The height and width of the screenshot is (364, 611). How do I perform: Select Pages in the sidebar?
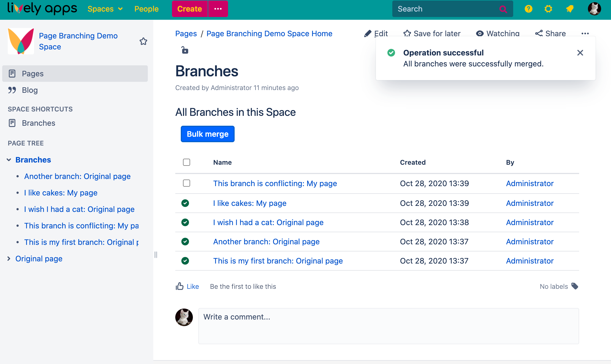click(75, 74)
